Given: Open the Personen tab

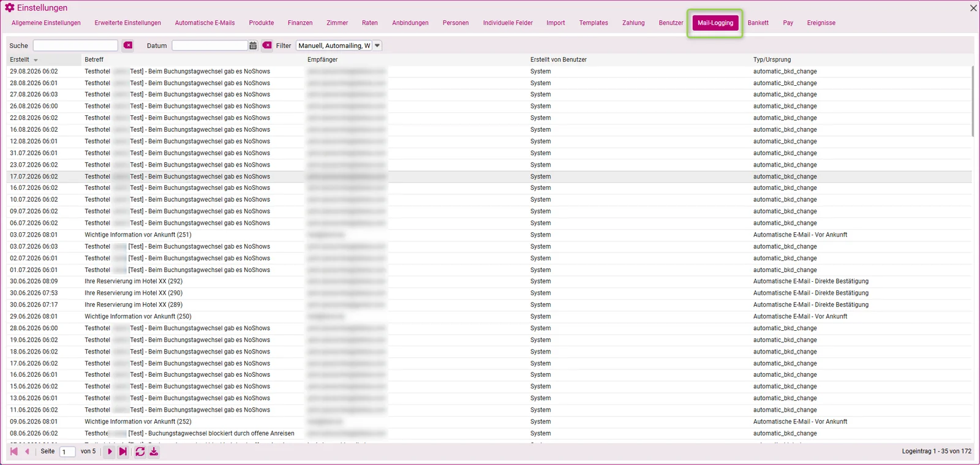Looking at the screenshot, I should point(456,23).
